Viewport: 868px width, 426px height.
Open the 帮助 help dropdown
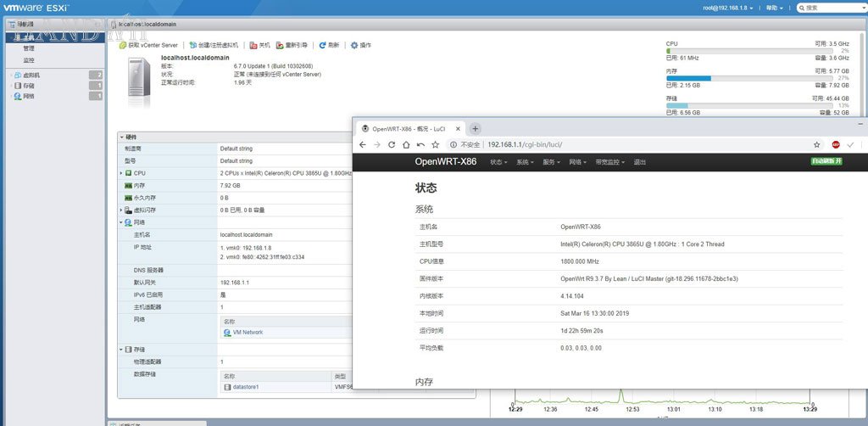[x=774, y=8]
